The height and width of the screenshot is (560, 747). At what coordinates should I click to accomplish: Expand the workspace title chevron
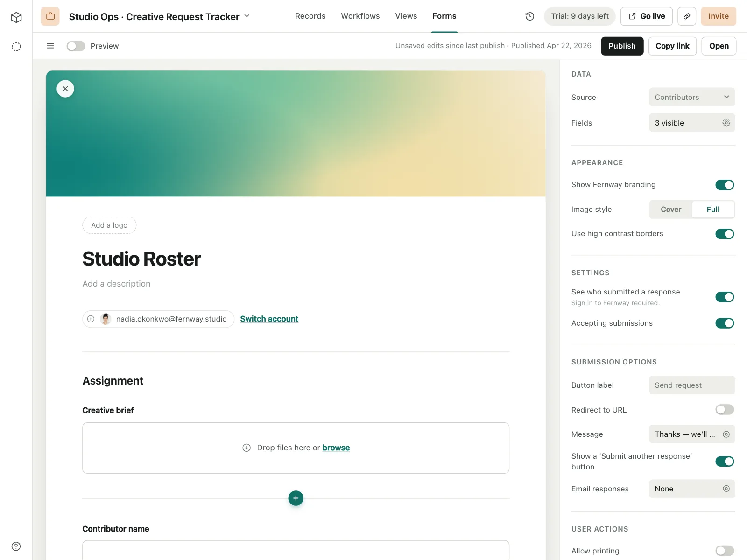pyautogui.click(x=247, y=16)
